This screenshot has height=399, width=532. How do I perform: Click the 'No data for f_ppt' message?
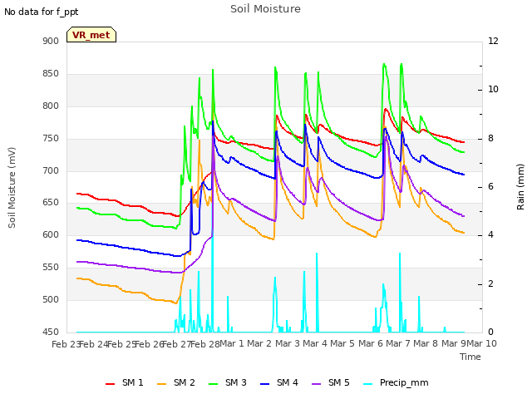pos(41,12)
